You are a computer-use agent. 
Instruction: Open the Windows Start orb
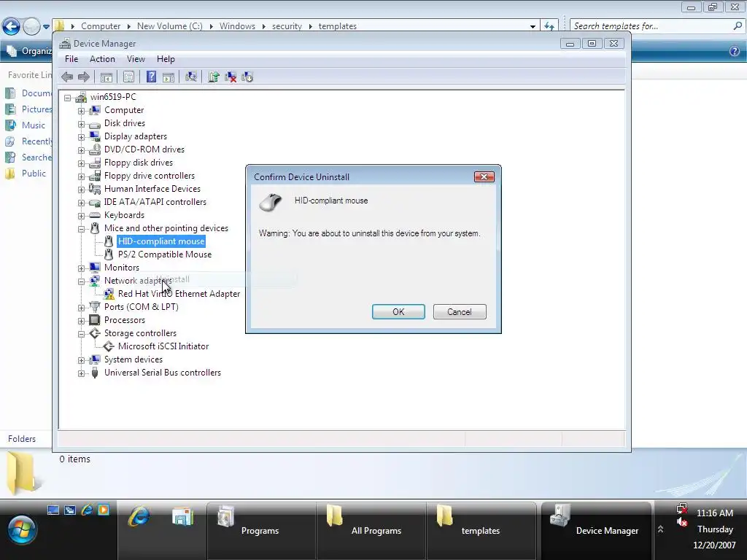point(21,529)
